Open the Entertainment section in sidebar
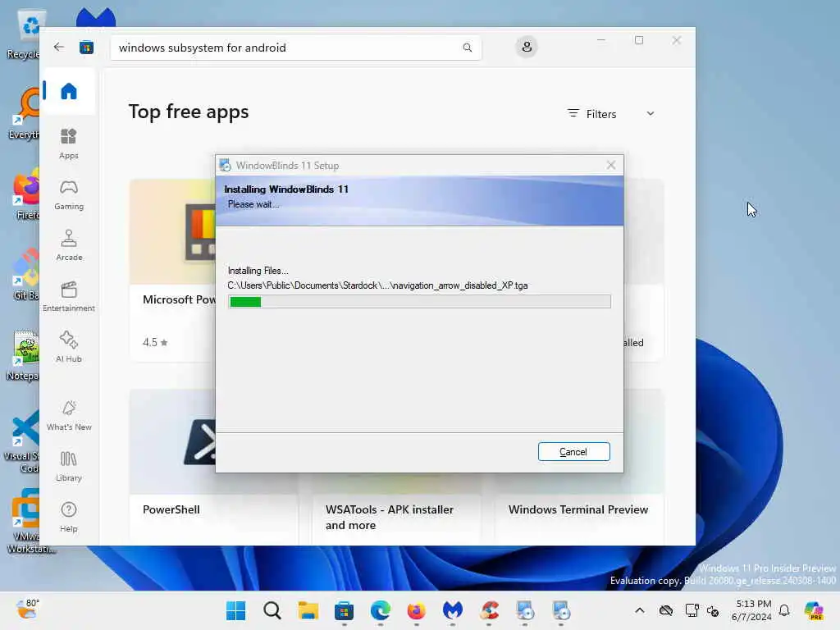The height and width of the screenshot is (630, 840). 69,297
